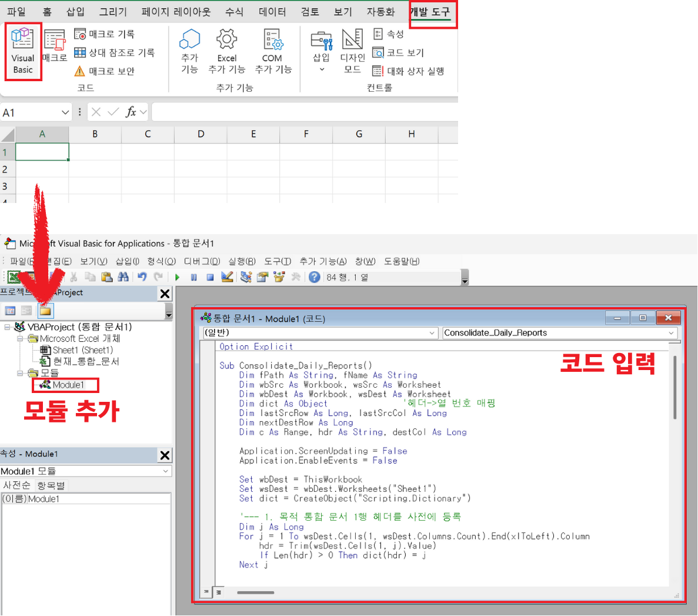Open Properties Window toolbar icon

263,278
